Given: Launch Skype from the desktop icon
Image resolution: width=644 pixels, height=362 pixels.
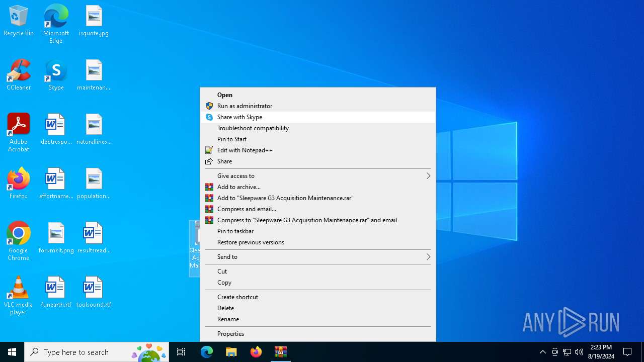Looking at the screenshot, I should point(56,75).
